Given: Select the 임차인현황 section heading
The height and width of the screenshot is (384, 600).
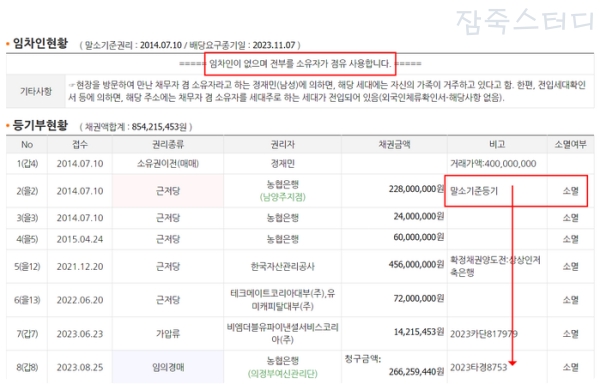Looking at the screenshot, I should click(x=40, y=44).
